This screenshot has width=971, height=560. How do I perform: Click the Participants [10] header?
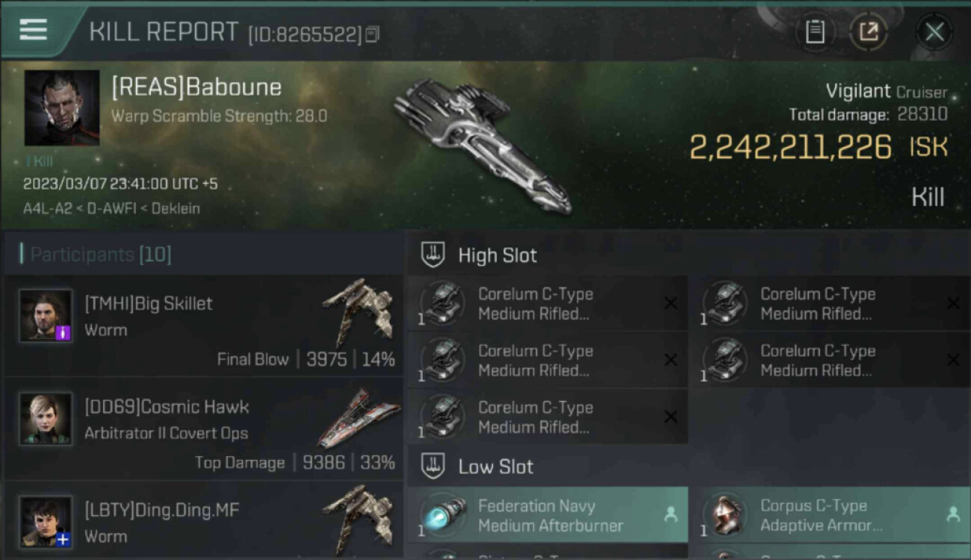coord(96,255)
